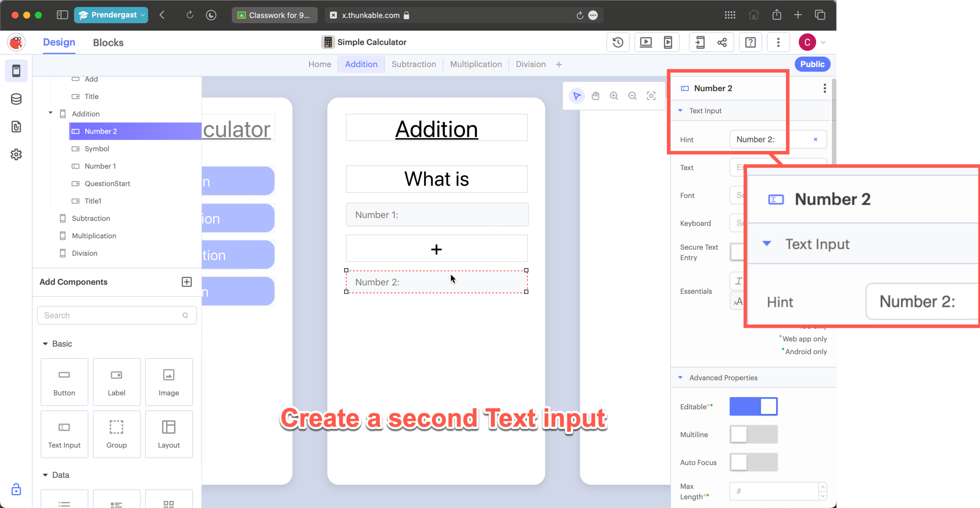
Task: Click the zoom in magnifier icon
Action: click(613, 96)
